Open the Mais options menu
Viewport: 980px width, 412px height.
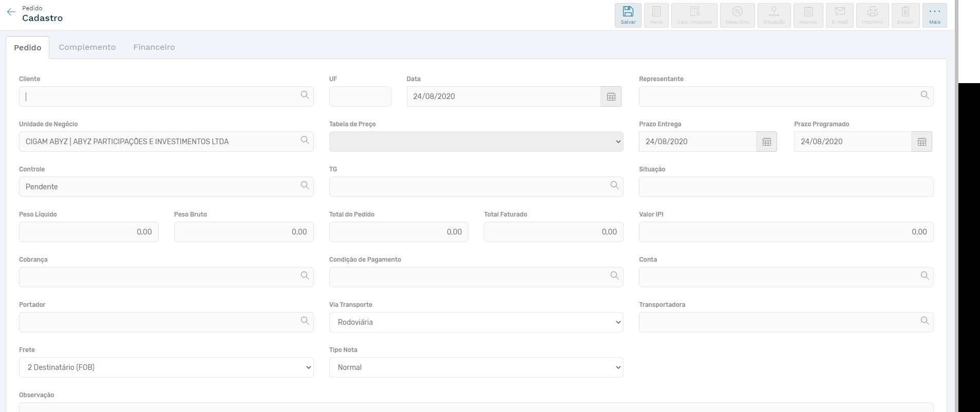point(934,15)
